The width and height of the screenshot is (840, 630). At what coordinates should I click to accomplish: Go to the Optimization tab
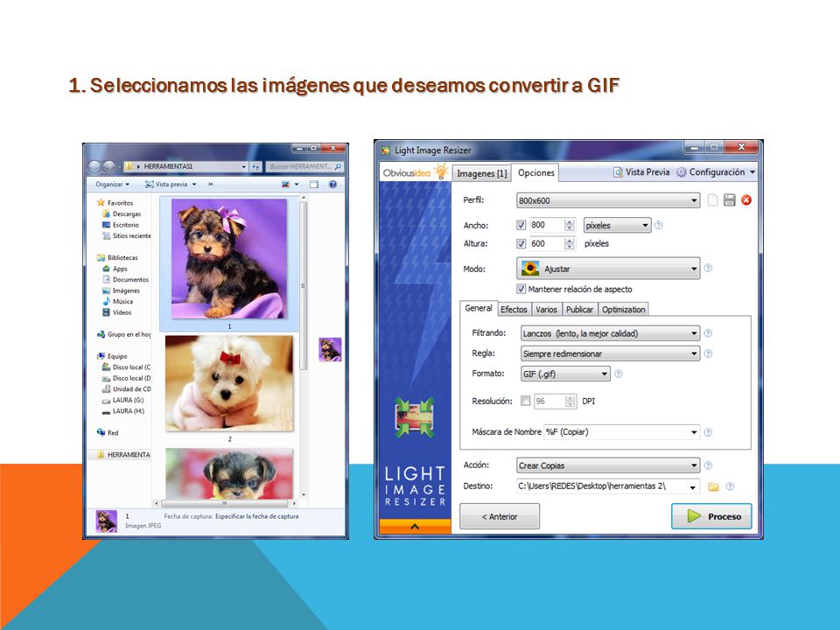click(x=624, y=310)
